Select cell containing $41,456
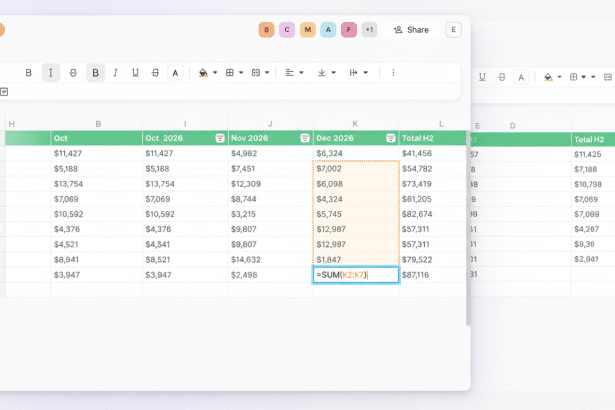 (x=433, y=153)
